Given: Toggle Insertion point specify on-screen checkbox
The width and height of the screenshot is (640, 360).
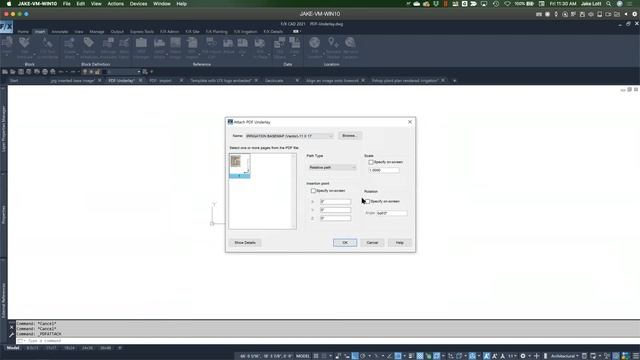Looking at the screenshot, I should 313,191.
